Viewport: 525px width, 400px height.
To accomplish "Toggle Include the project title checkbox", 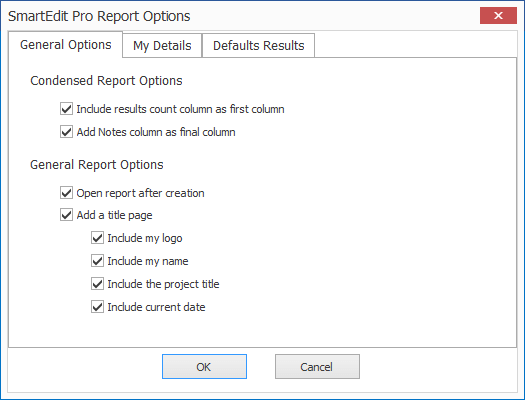I will (x=97, y=284).
